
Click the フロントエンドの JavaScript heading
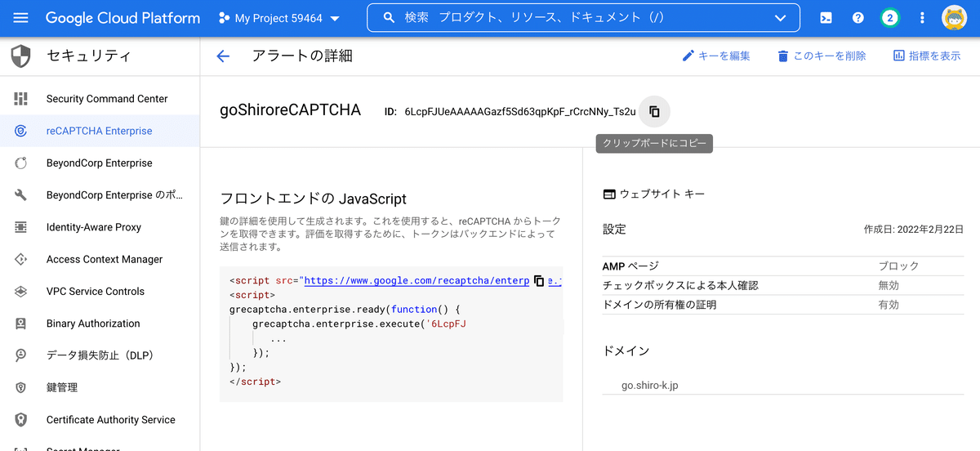pyautogui.click(x=314, y=199)
